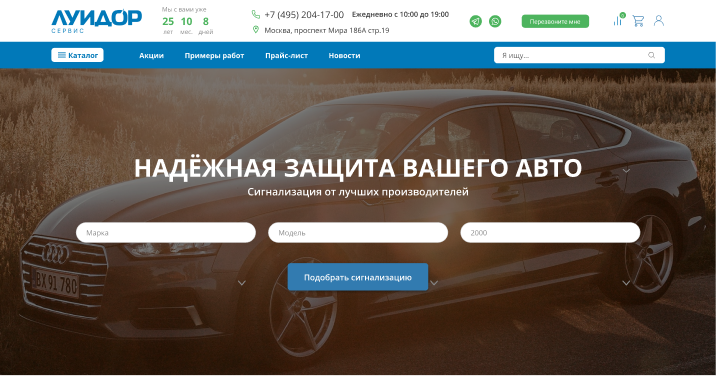The height and width of the screenshot is (376, 716).
Task: Open the year 2000 dropdown
Action: coord(550,233)
